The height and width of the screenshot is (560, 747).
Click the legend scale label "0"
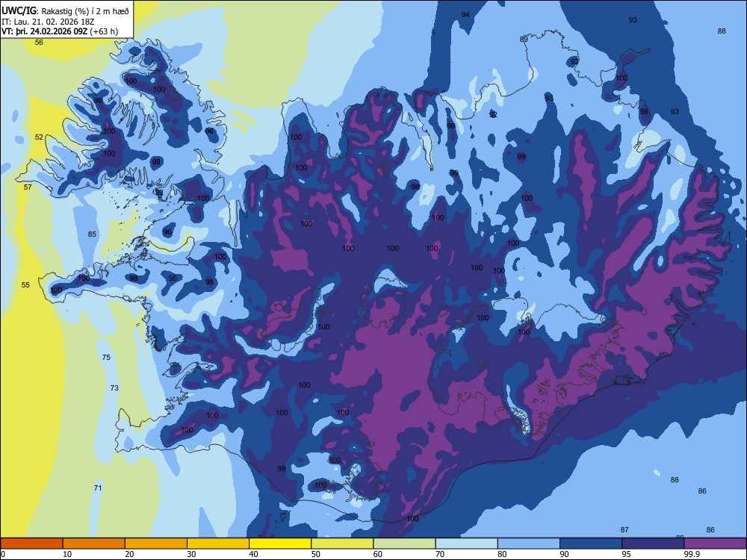pos(3,554)
